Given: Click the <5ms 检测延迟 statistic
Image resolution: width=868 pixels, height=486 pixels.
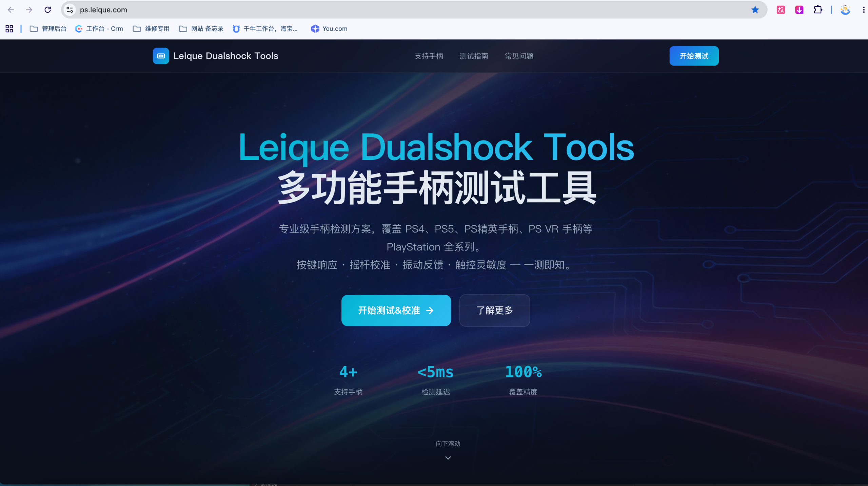Looking at the screenshot, I should coord(436,380).
